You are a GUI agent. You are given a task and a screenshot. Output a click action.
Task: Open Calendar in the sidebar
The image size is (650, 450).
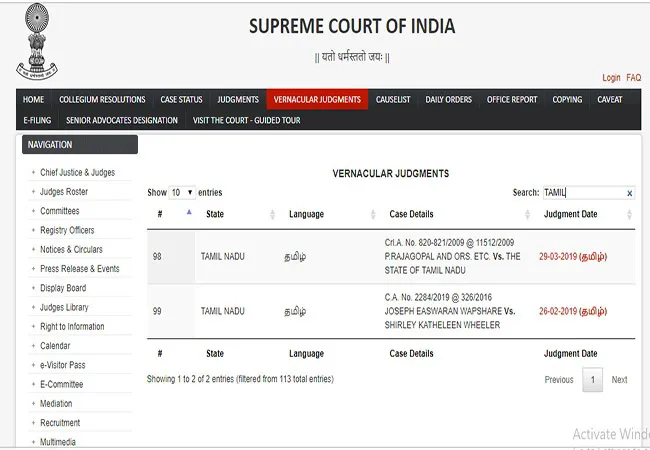point(55,346)
